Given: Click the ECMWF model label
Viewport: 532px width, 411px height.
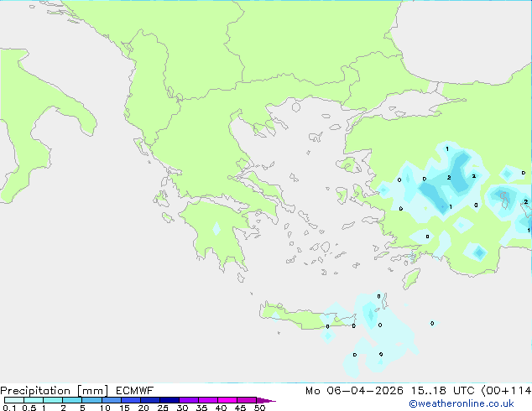Looking at the screenshot, I should [135, 391].
